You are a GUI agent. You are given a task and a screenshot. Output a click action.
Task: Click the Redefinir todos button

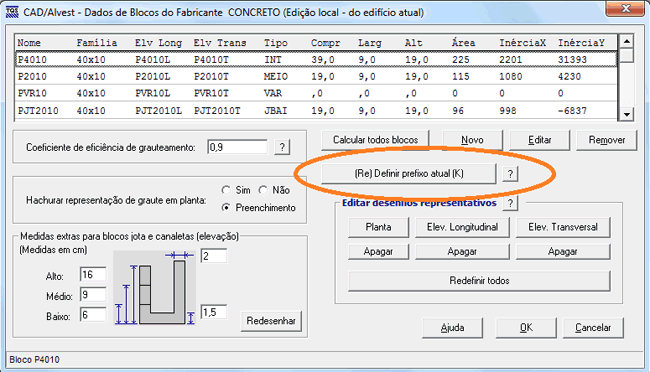pyautogui.click(x=479, y=281)
